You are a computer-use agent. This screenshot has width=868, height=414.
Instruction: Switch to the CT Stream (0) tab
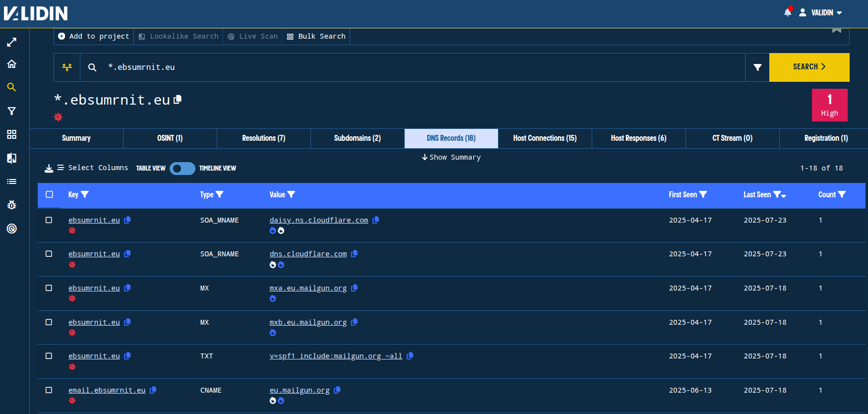coord(733,138)
